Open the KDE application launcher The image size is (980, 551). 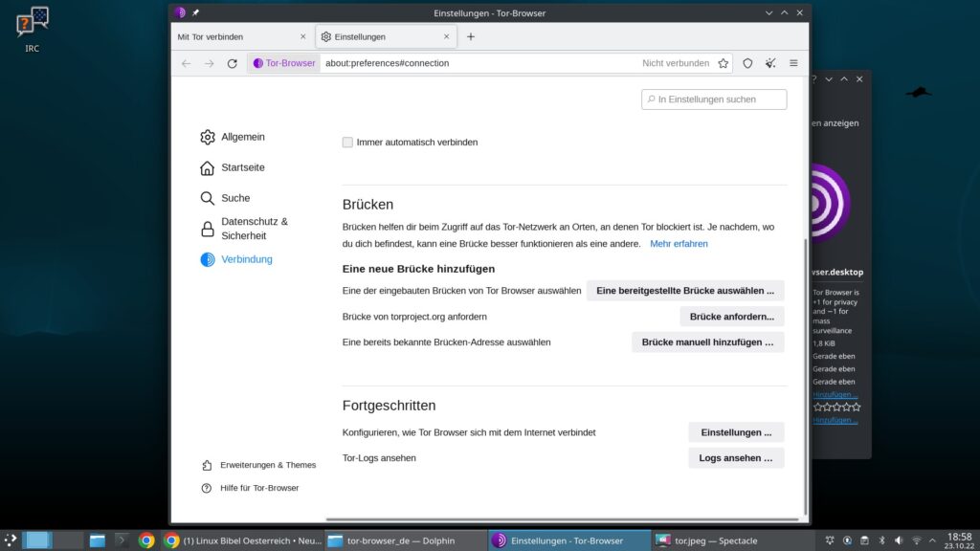pos(10,540)
